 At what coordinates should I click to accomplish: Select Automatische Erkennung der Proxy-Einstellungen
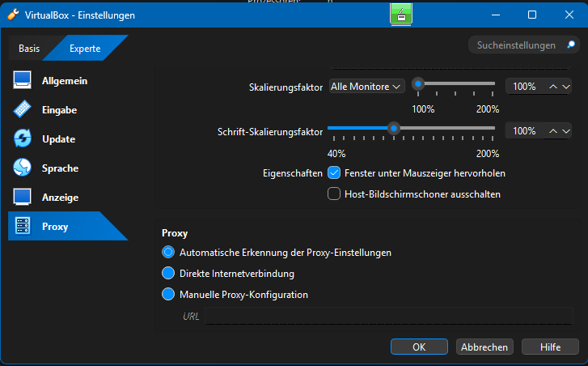(168, 252)
